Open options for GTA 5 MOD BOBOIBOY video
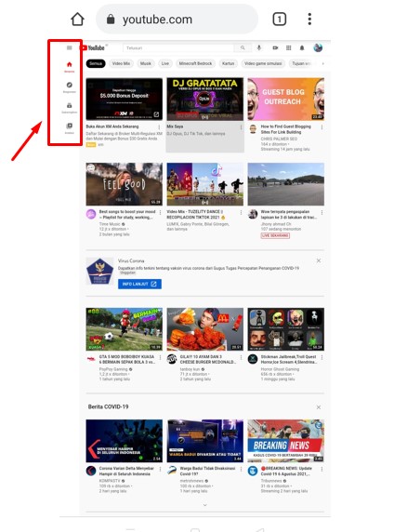This screenshot has width=407, height=532. (x=161, y=357)
